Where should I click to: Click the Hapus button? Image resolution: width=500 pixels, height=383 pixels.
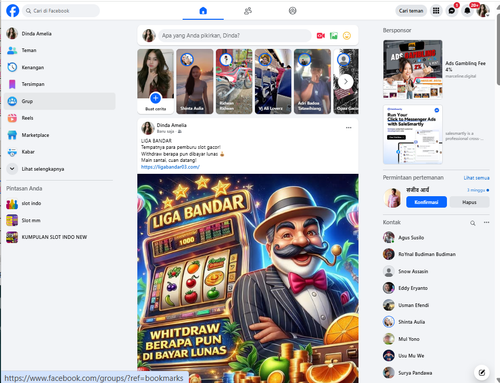[x=469, y=202]
